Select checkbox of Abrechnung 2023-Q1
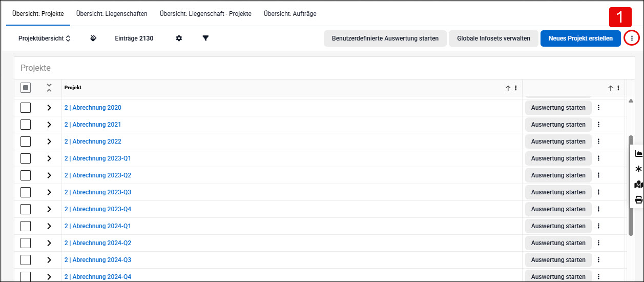644x282 pixels. [x=26, y=158]
